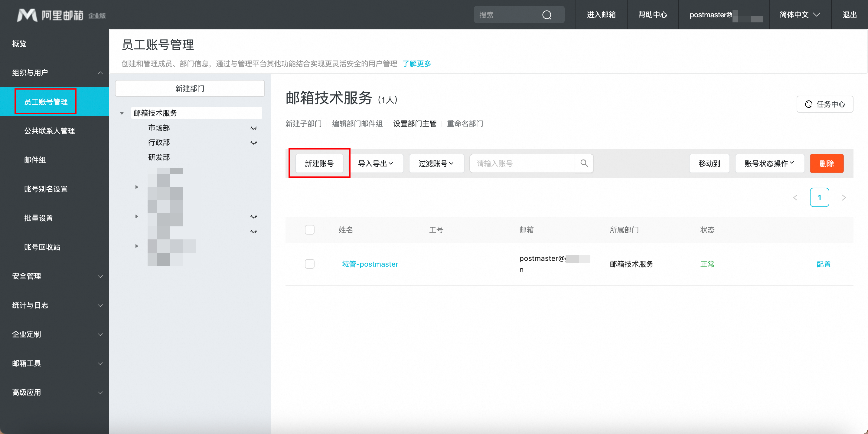868x434 pixels.
Task: Open the 账号状态操作 dropdown
Action: [769, 163]
